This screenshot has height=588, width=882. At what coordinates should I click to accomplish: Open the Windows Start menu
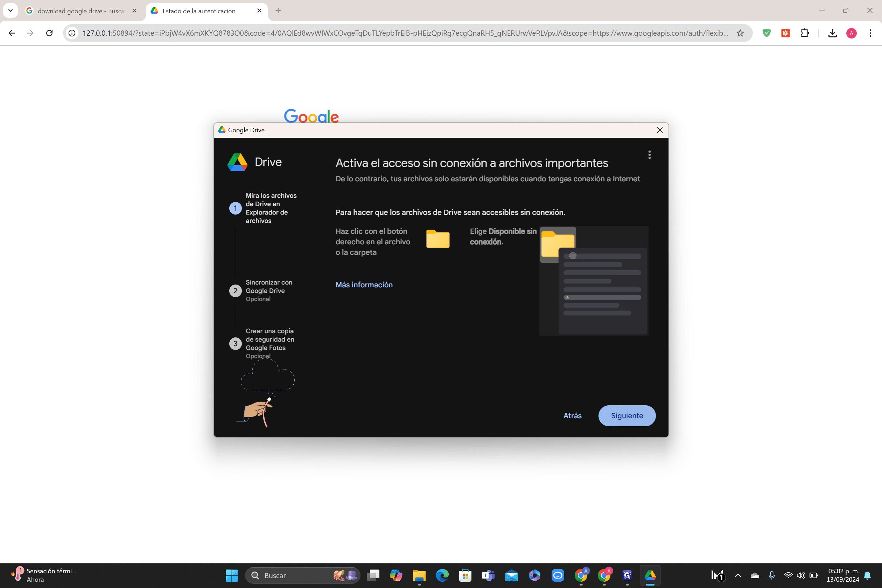click(x=231, y=575)
